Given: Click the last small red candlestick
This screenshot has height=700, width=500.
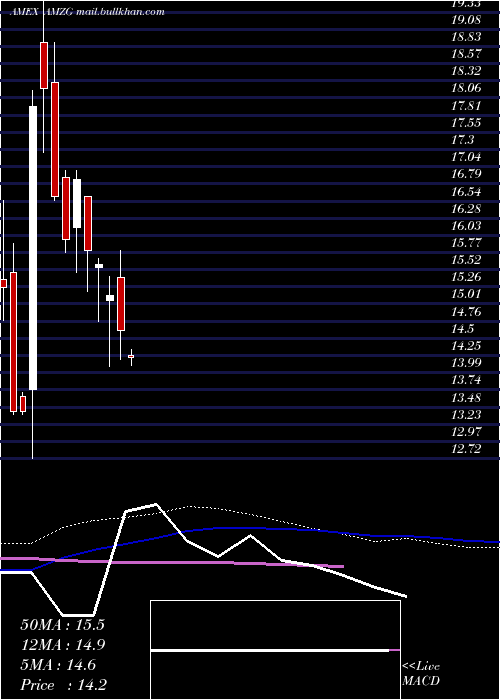Looking at the screenshot, I should (x=131, y=356).
